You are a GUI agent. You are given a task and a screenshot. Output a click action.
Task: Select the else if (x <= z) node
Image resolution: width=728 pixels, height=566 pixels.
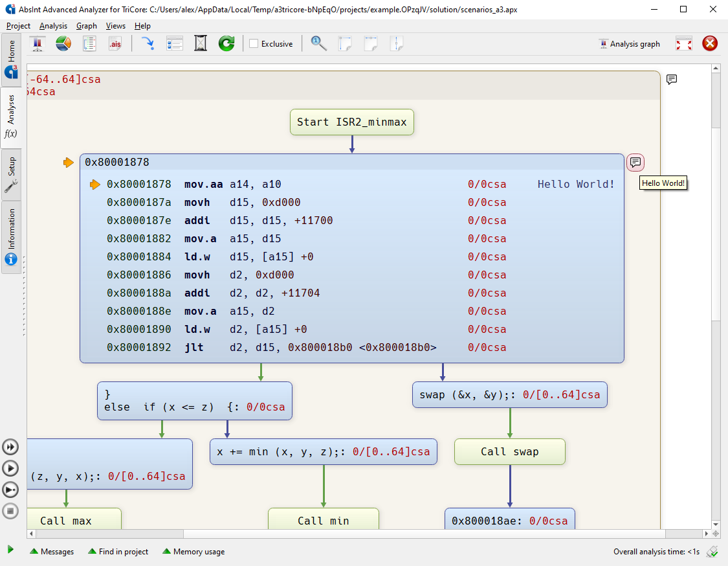click(195, 401)
